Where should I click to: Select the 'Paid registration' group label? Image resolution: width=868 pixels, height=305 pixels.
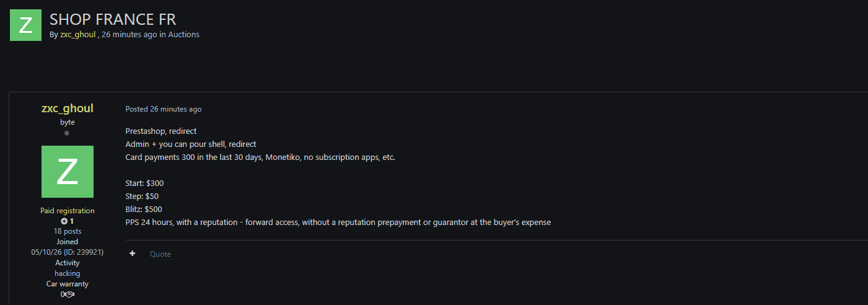click(x=68, y=211)
